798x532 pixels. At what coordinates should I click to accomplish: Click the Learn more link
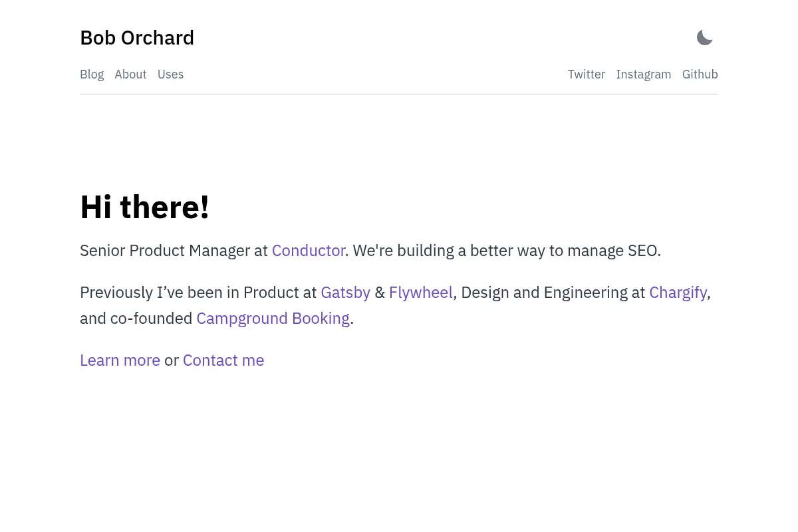click(x=120, y=360)
